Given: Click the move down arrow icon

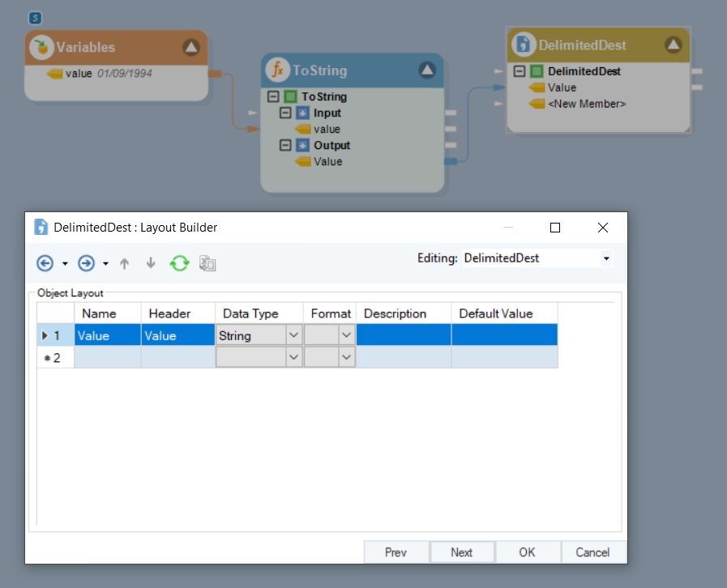Looking at the screenshot, I should 150,263.
